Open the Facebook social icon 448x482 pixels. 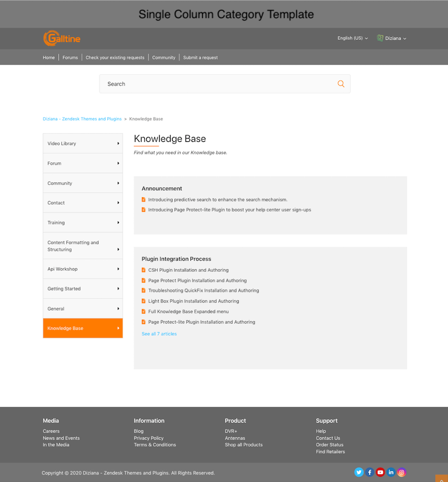click(x=369, y=472)
